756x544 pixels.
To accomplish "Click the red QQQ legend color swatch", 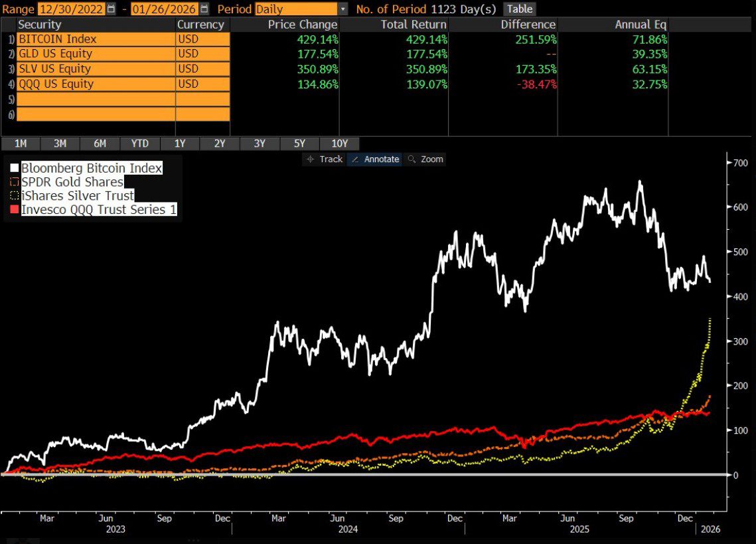I will pyautogui.click(x=13, y=209).
